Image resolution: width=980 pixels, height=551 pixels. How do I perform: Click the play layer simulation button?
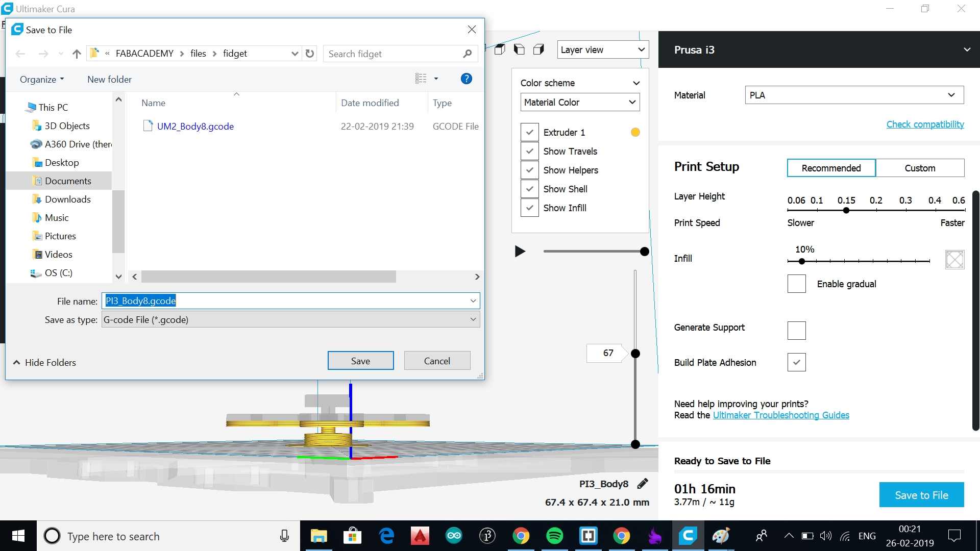point(520,251)
